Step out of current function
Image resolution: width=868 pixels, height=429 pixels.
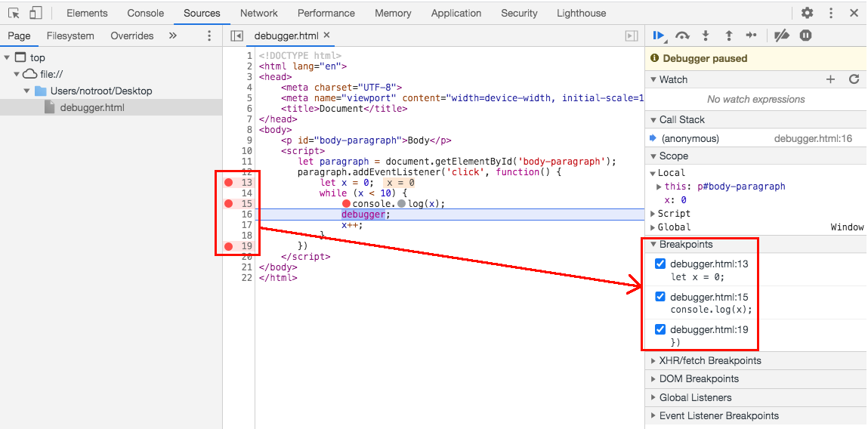click(x=728, y=36)
